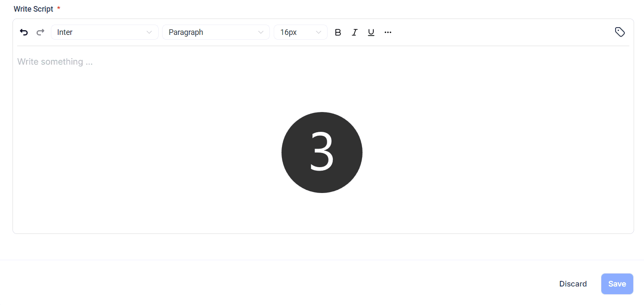Show more formatting options
The image size is (644, 305).
pyautogui.click(x=388, y=32)
